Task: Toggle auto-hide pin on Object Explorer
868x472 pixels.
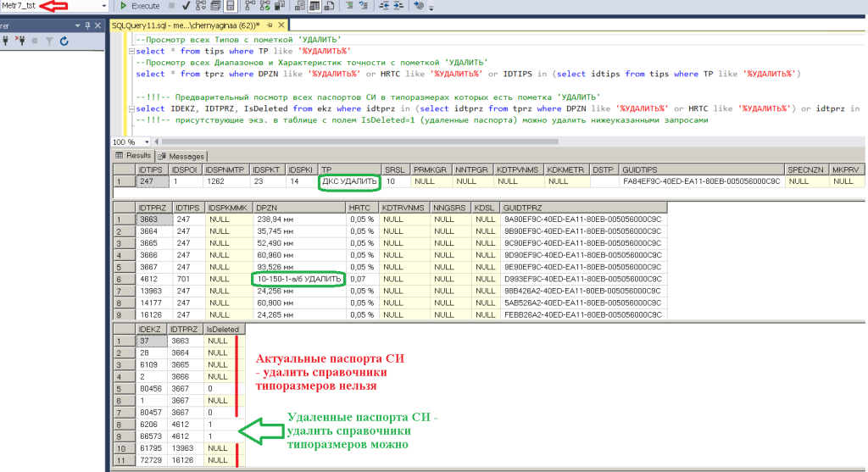Action: (x=87, y=25)
